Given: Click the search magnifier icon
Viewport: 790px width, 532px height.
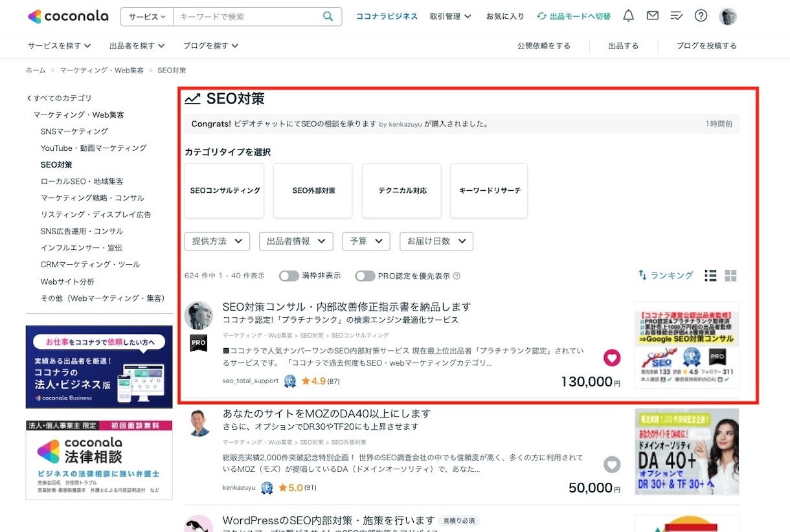Looking at the screenshot, I should tap(328, 16).
